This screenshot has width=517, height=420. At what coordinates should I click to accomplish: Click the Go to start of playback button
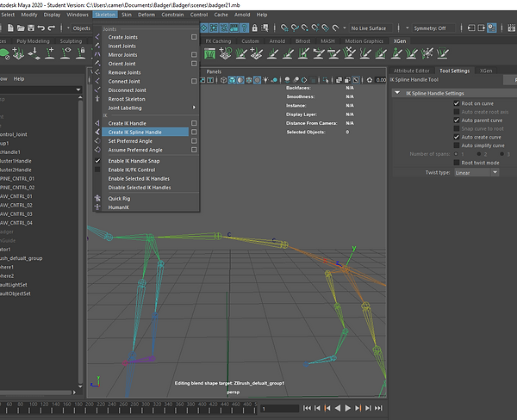click(x=307, y=408)
